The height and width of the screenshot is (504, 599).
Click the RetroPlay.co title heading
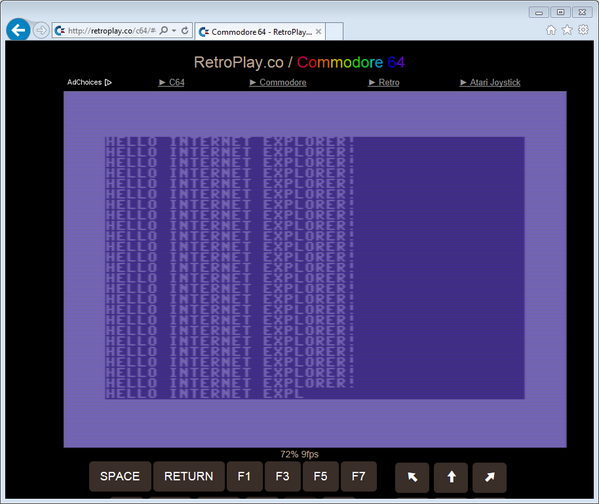(x=299, y=62)
